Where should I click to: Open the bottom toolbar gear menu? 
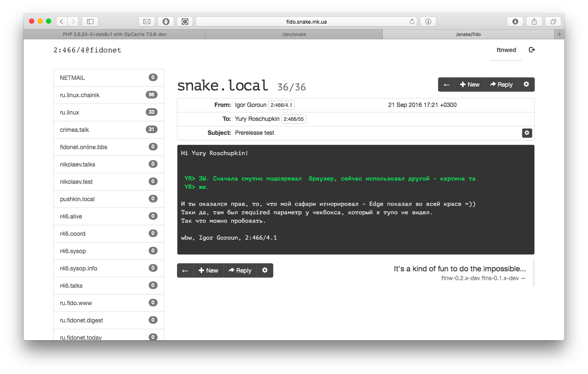264,270
